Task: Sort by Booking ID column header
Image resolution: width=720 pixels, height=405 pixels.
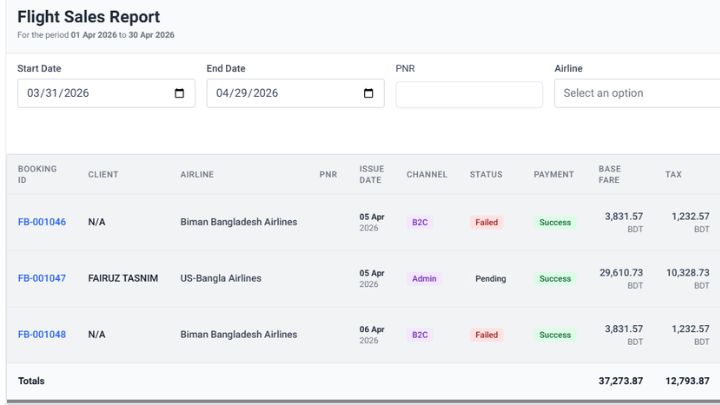Action: [x=37, y=175]
